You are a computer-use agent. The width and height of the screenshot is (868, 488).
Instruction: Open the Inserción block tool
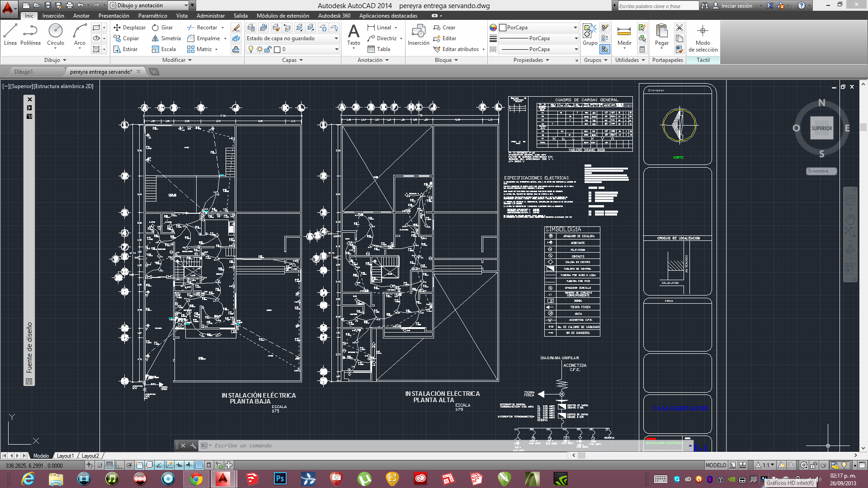pos(419,35)
